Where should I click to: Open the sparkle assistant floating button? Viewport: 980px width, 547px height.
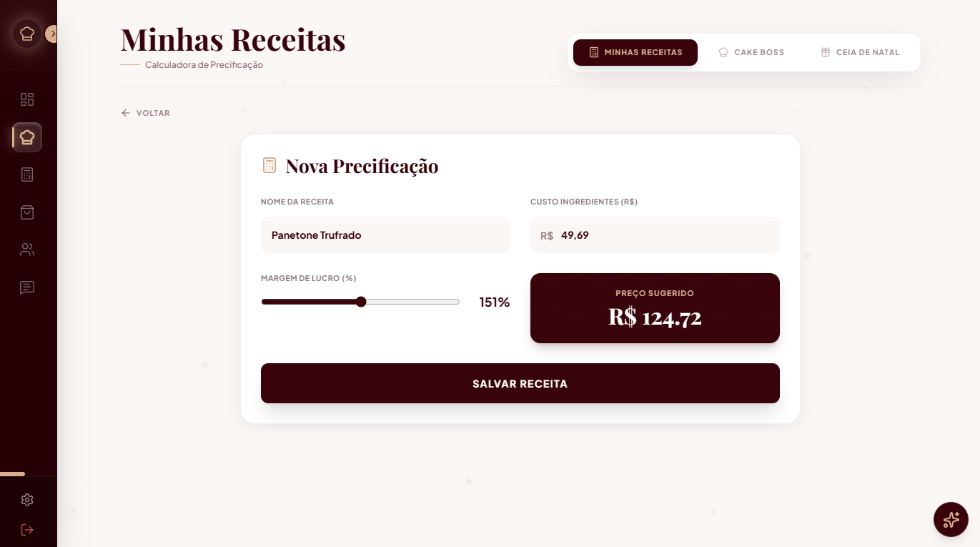click(x=951, y=520)
